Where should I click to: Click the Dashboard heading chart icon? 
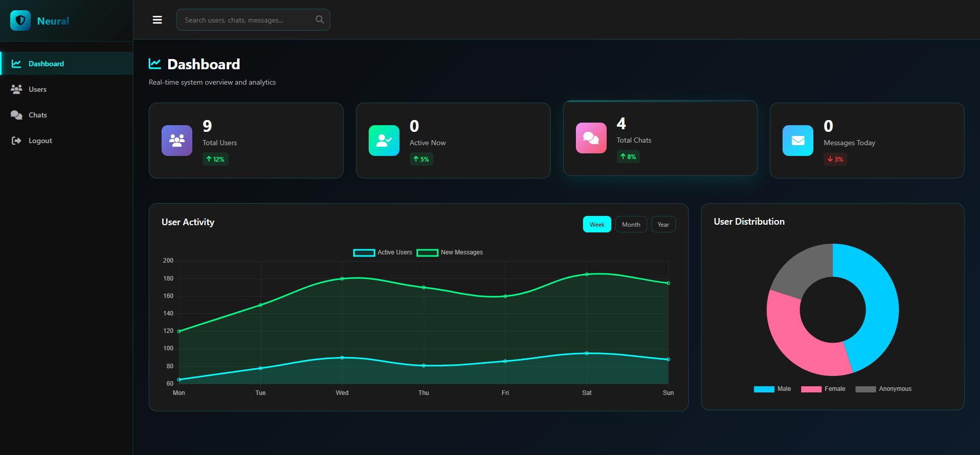(155, 64)
